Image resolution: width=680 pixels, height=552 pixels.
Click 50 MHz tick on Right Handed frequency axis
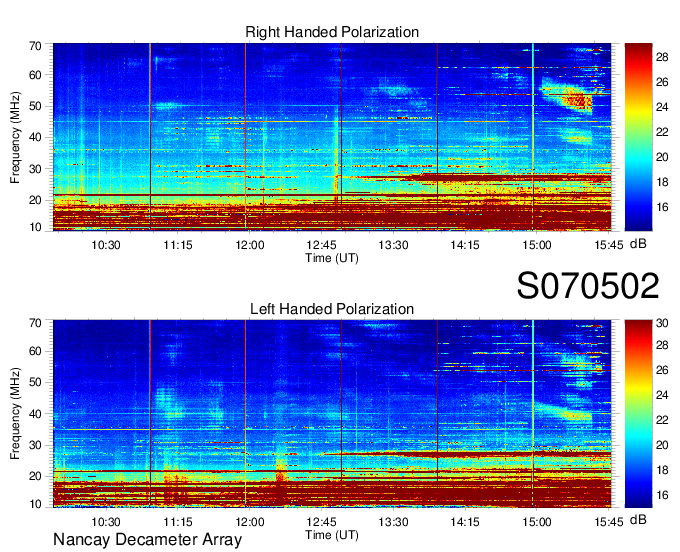35,106
